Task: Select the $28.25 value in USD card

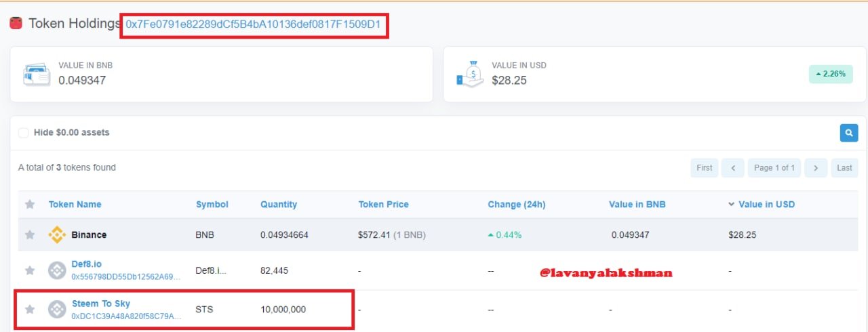Action: [x=509, y=81]
